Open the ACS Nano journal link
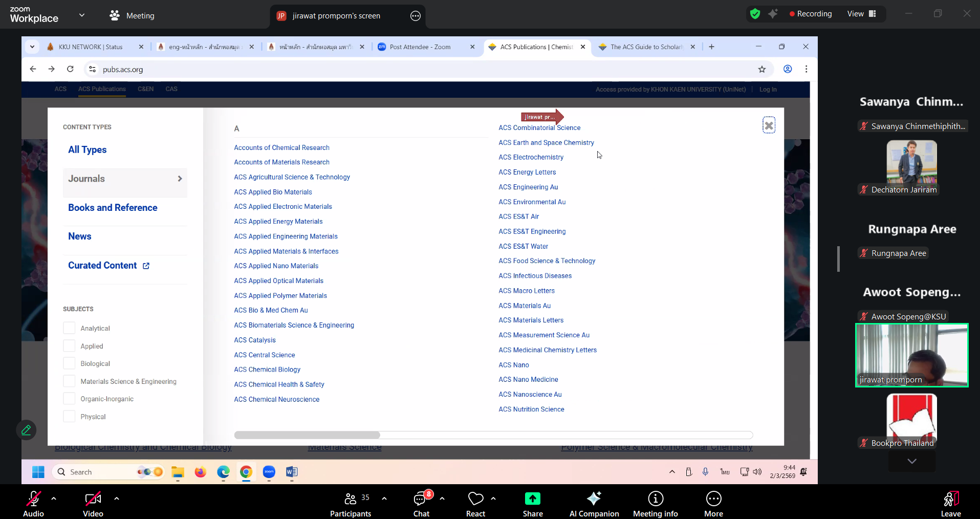Screen dimensions: 980x519 point(514,365)
